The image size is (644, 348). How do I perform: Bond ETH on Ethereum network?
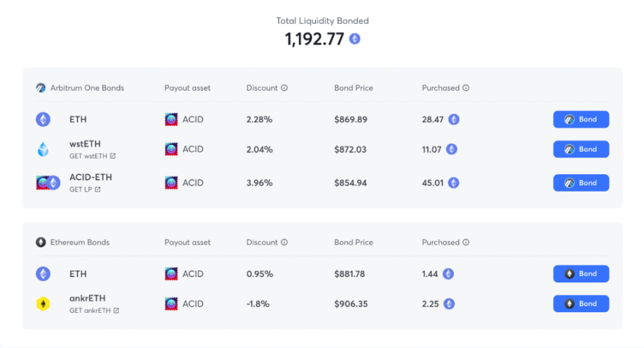(581, 274)
